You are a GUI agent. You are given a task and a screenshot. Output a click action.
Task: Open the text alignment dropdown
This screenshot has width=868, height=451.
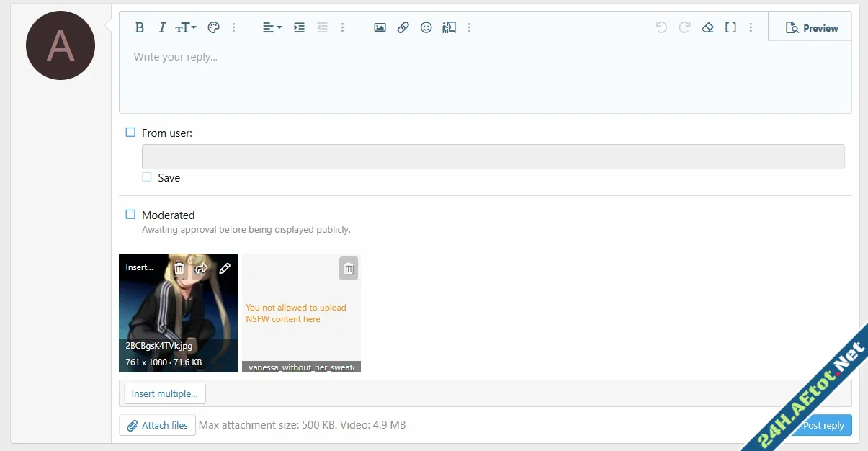[269, 27]
